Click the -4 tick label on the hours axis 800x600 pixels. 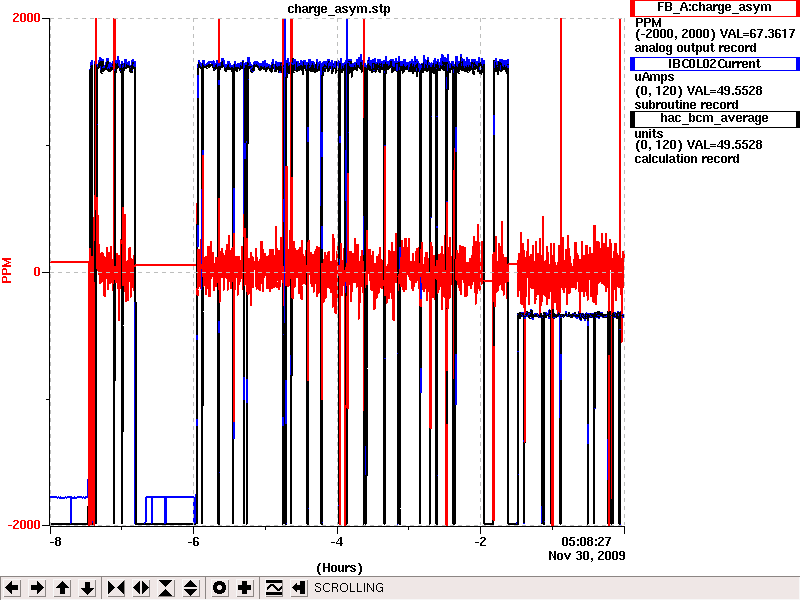click(x=337, y=542)
